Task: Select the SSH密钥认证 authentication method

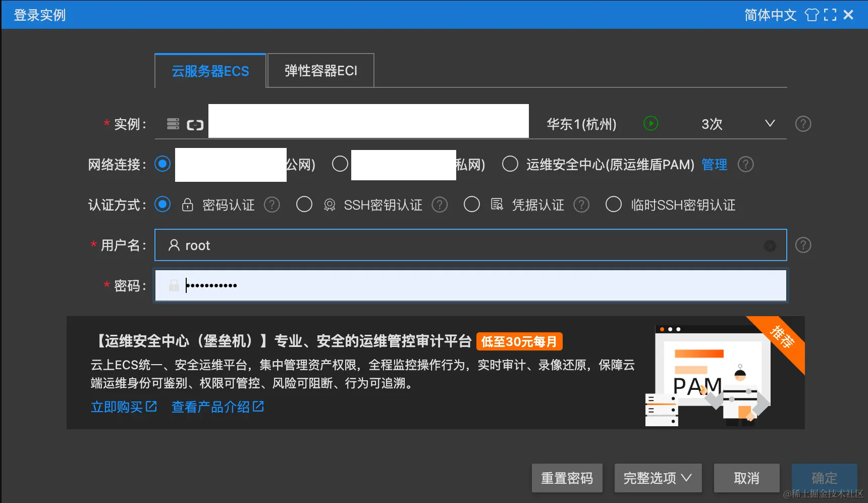Action: [x=304, y=205]
